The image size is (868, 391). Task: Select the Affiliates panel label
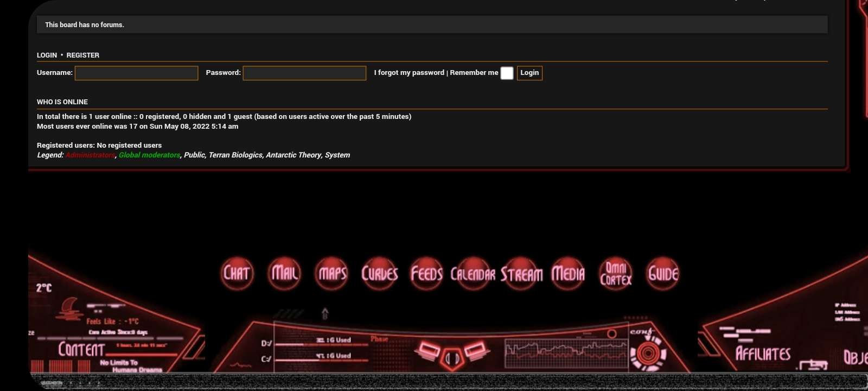pyautogui.click(x=763, y=354)
